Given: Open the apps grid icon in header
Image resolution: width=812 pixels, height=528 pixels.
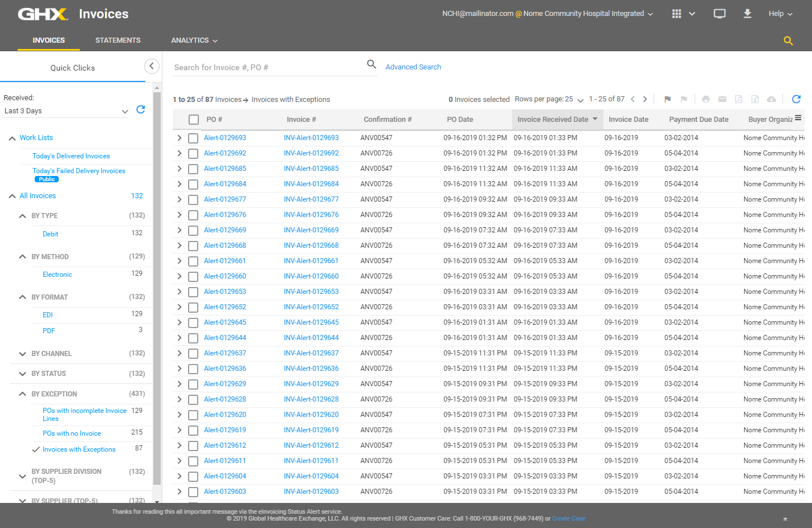Looking at the screenshot, I should (x=676, y=14).
